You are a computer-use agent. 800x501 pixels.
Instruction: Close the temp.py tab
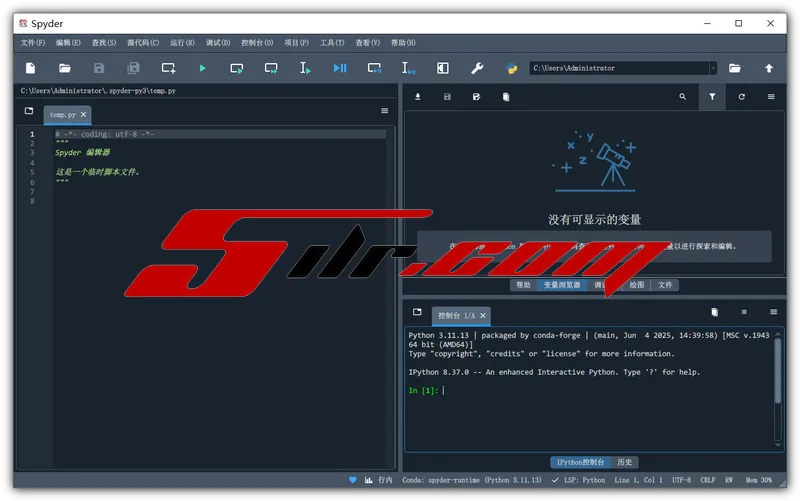[x=83, y=115]
